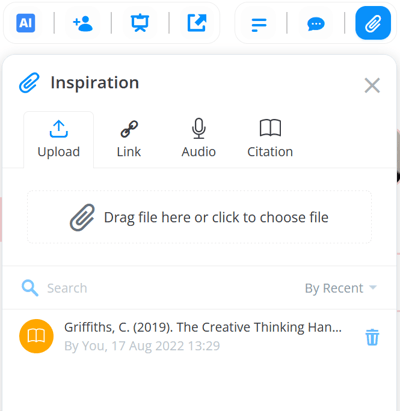Open the comments speech bubble icon
Image resolution: width=400 pixels, height=411 pixels.
[x=316, y=24]
